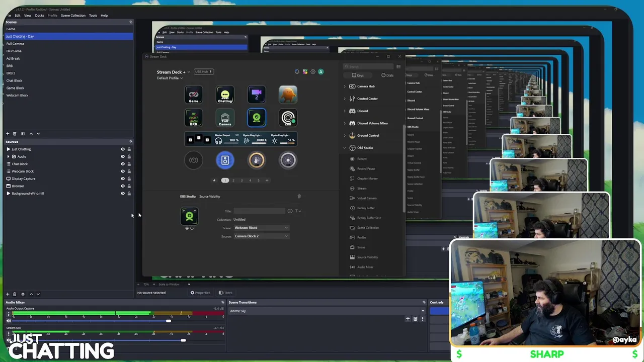
Task: Select the Be Right Back BRB key
Action: [x=194, y=118]
